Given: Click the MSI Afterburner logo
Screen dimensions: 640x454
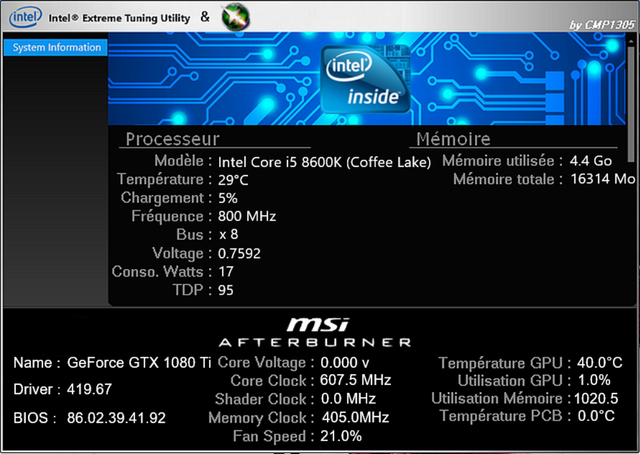Looking at the screenshot, I should click(x=315, y=333).
